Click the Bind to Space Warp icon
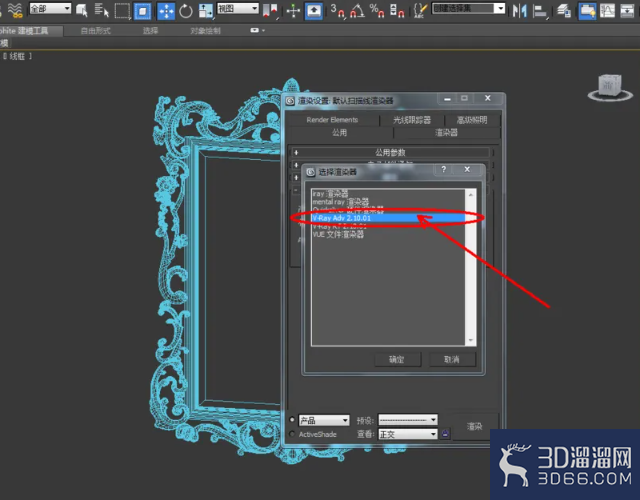This screenshot has width=640, height=500. coord(15,10)
